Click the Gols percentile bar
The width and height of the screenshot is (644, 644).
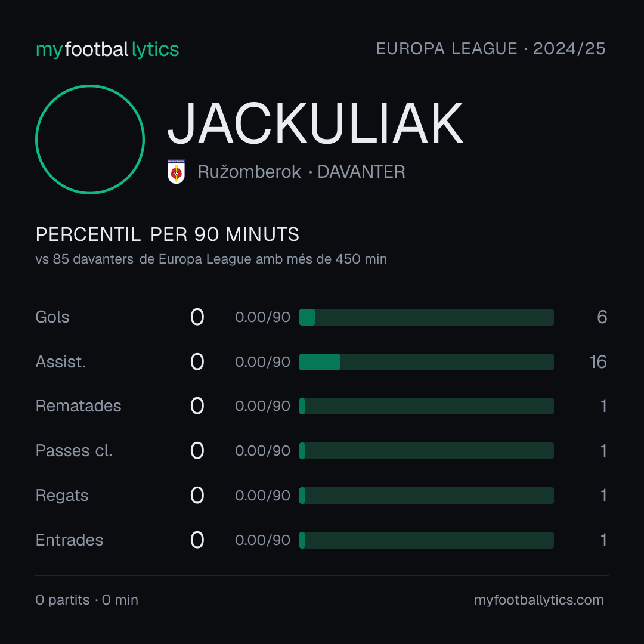(x=426, y=317)
